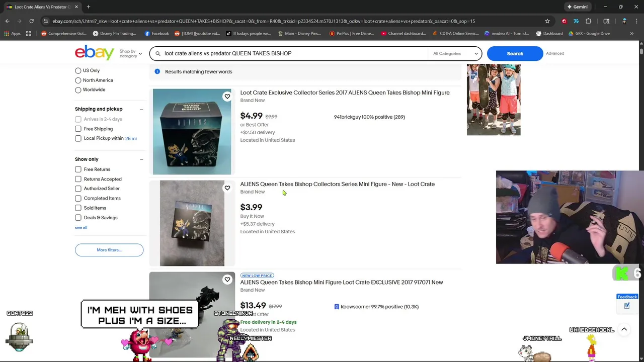This screenshot has width=644, height=362.
Task: Open Chrome Apps bookmarks shortcut
Action: tap(12, 34)
